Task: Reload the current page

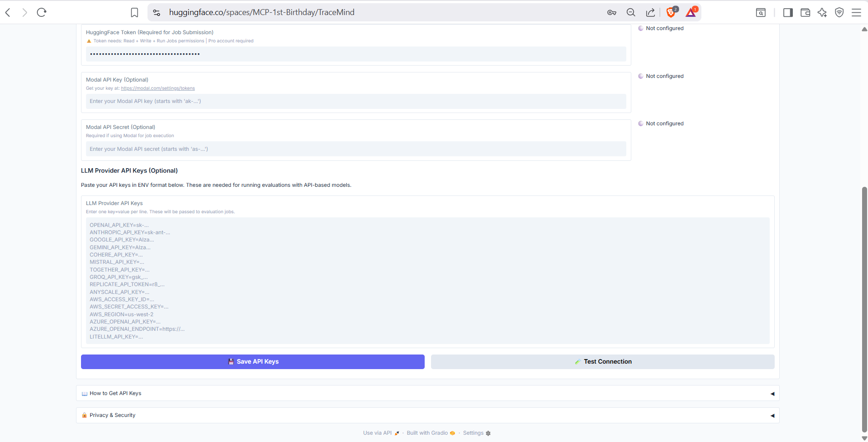Action: pyautogui.click(x=42, y=12)
